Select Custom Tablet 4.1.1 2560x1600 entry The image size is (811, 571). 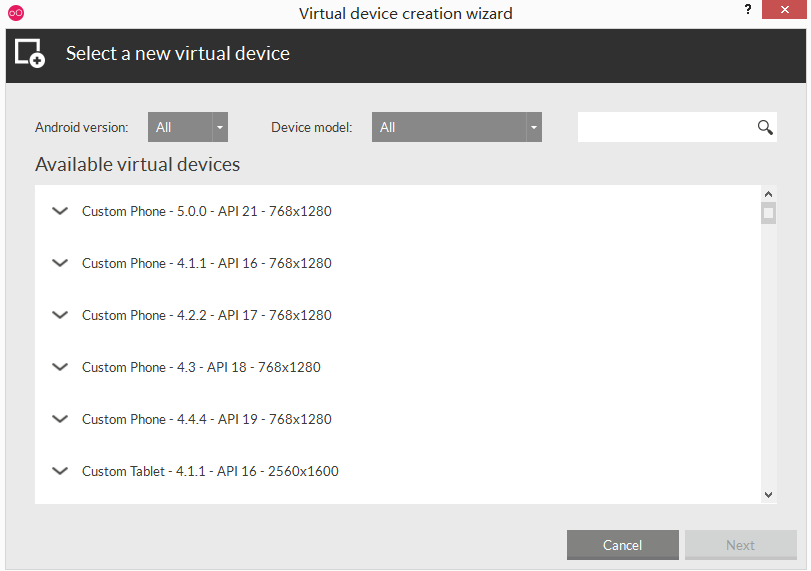pos(210,471)
